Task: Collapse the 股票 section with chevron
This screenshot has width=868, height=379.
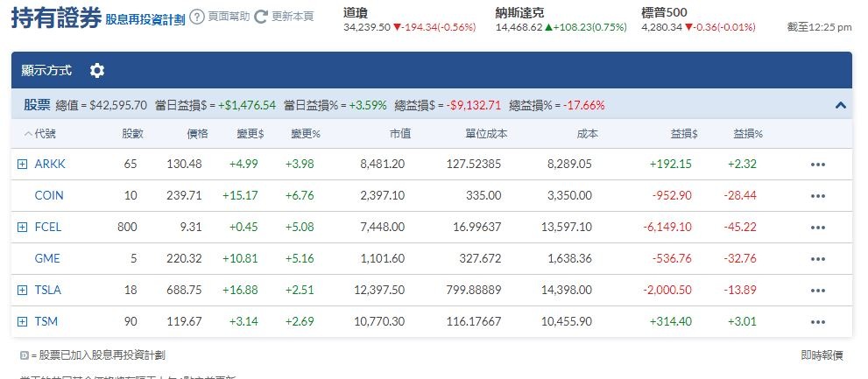Action: point(840,104)
